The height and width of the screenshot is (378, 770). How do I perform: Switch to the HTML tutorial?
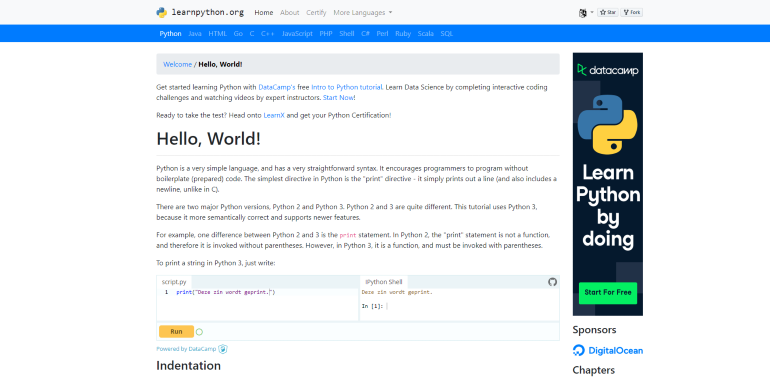218,34
